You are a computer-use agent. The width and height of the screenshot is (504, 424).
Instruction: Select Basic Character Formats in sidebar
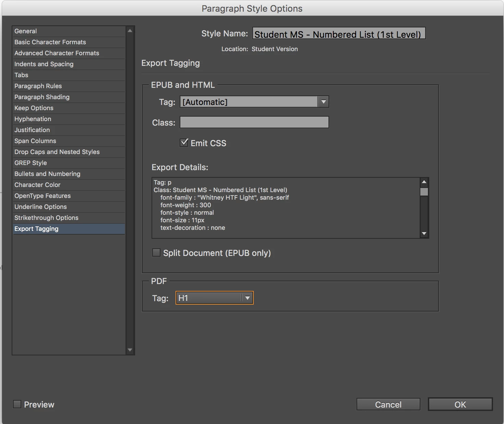click(x=69, y=42)
